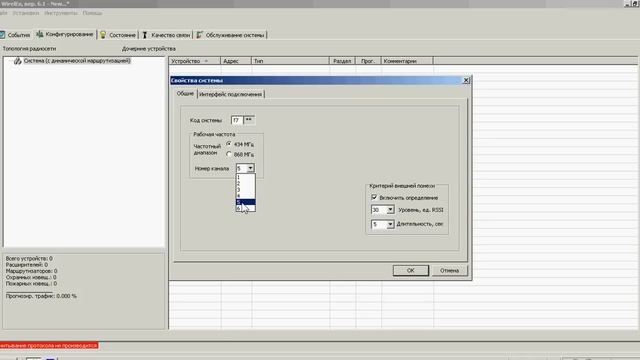This screenshot has width=640, height=360.
Task: Choose channel 3 in the dropdown list
Action: coord(246,189)
